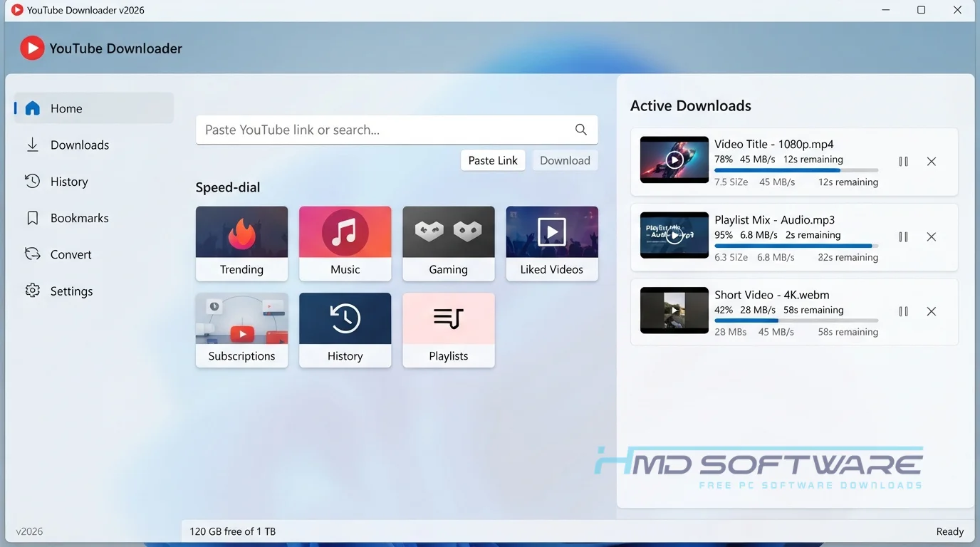Viewport: 980px width, 547px height.
Task: Click the Paste Link button
Action: [x=493, y=160]
